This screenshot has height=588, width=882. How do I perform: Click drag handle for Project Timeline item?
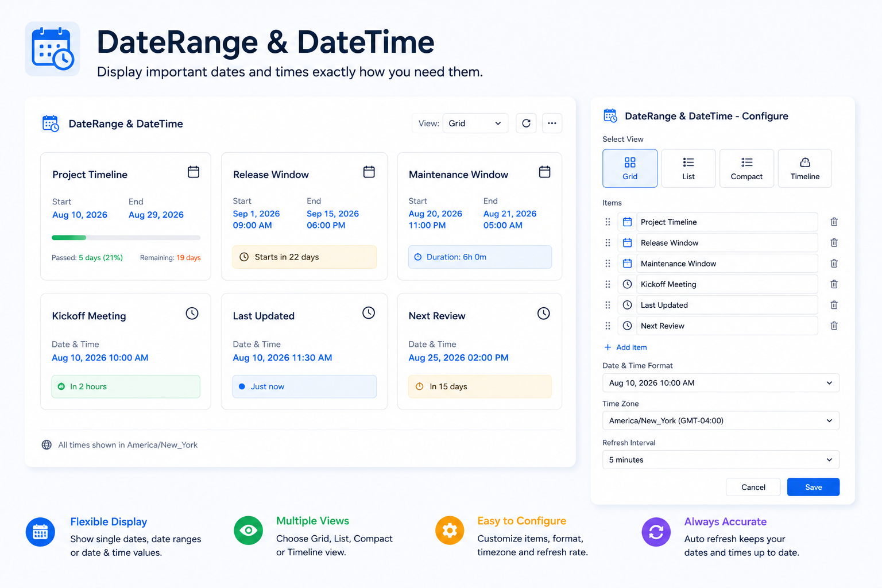click(x=608, y=222)
